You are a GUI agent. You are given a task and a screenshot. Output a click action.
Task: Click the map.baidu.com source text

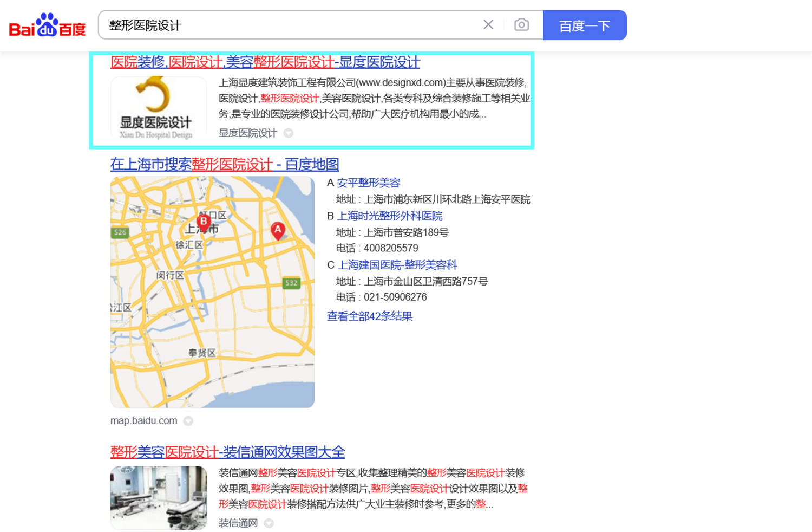pyautogui.click(x=144, y=420)
